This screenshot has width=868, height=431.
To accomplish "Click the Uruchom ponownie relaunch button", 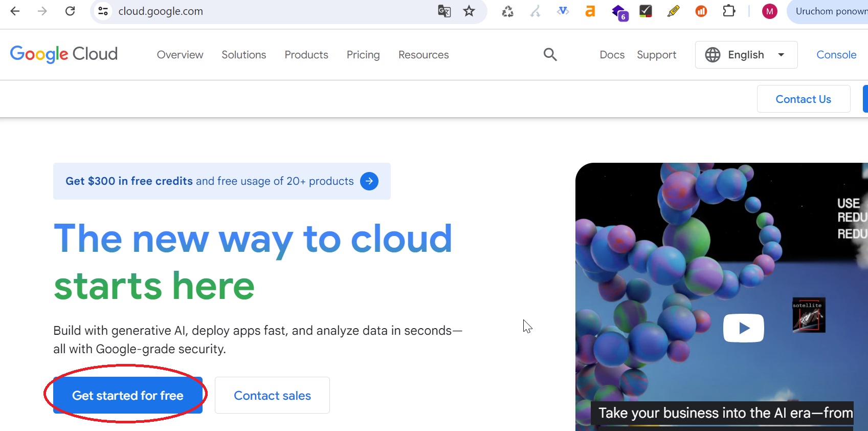I will point(829,11).
